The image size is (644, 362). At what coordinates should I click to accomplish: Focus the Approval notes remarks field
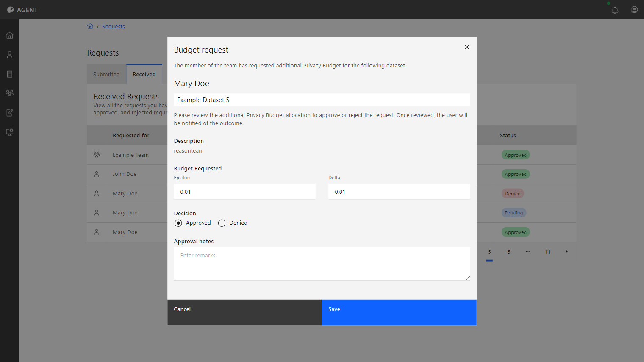tap(322, 263)
